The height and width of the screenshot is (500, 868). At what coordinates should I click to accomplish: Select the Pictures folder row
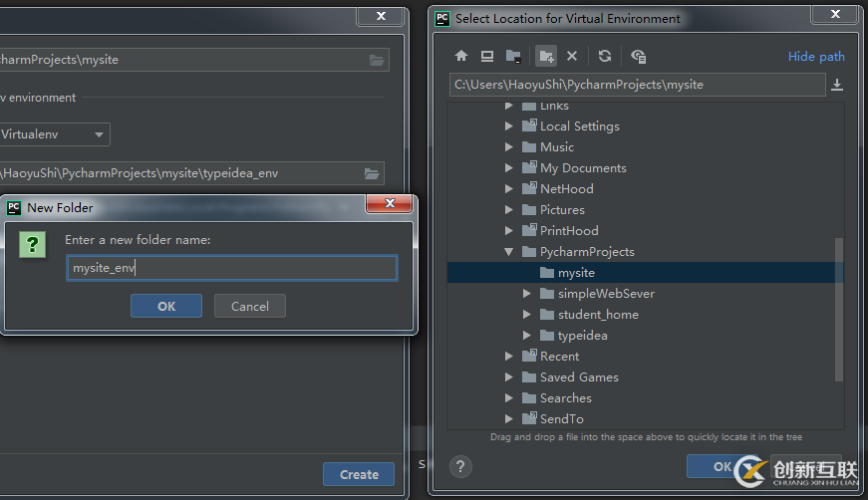click(x=645, y=209)
